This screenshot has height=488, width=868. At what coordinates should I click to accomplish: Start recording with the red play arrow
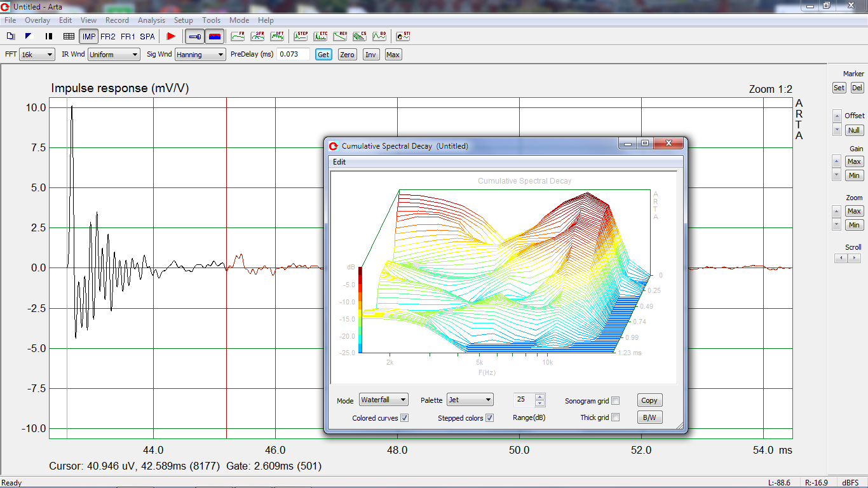[x=170, y=36]
